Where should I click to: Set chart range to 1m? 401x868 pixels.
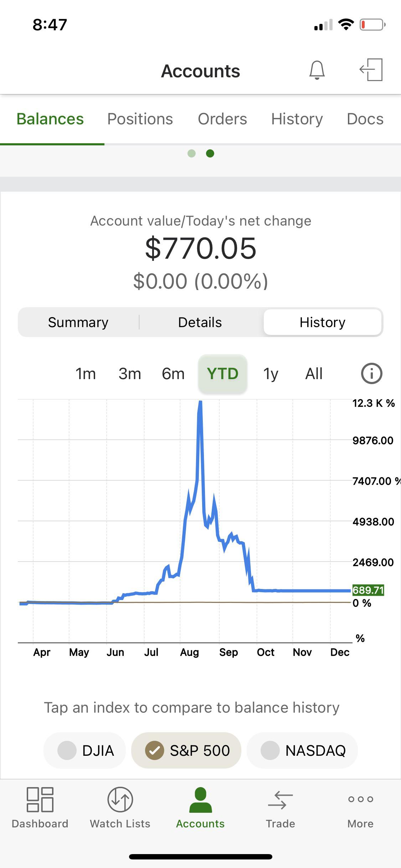[86, 374]
